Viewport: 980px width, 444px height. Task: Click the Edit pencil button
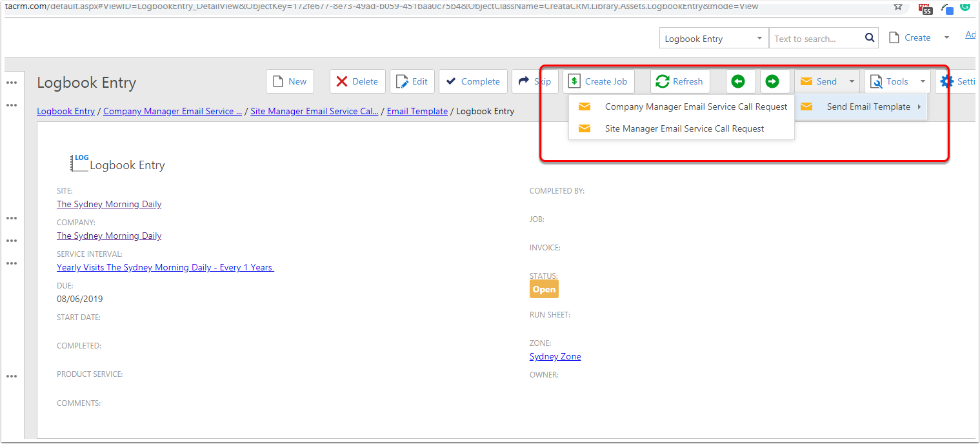pos(412,81)
